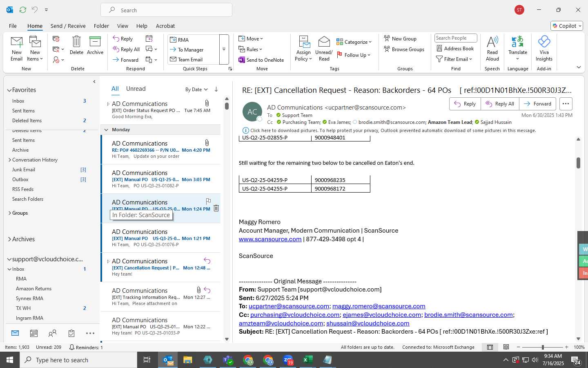Click the Undo icon in title bar

[35, 10]
